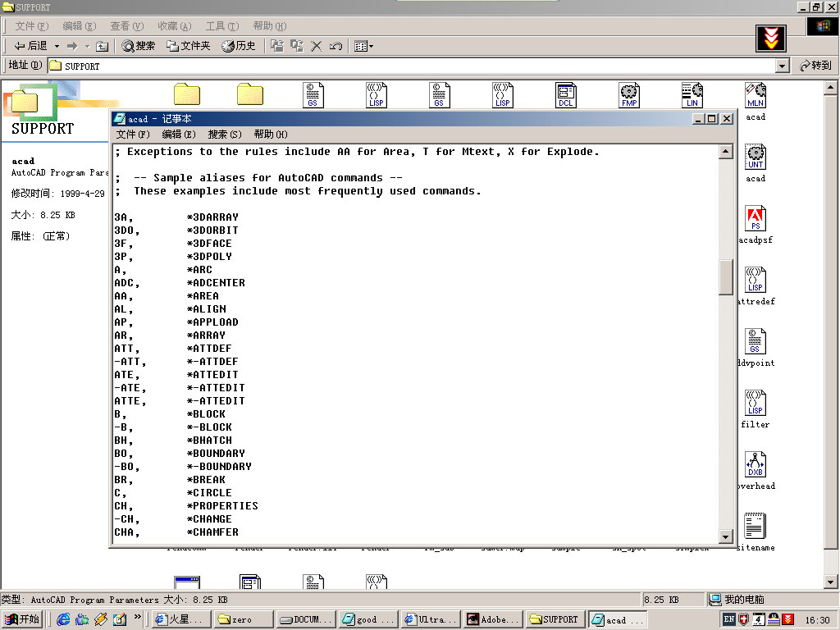
Task: Click the red shield tray icon
Action: 743,619
